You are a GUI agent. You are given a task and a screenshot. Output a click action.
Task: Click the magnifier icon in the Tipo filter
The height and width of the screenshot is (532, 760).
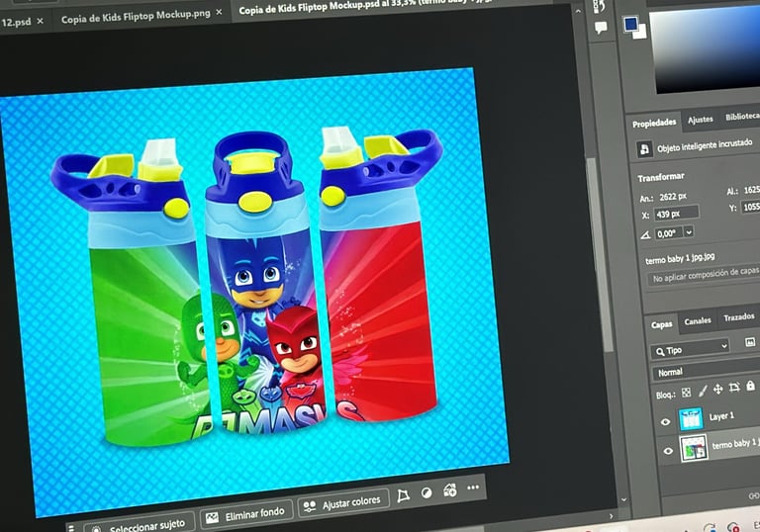(660, 352)
